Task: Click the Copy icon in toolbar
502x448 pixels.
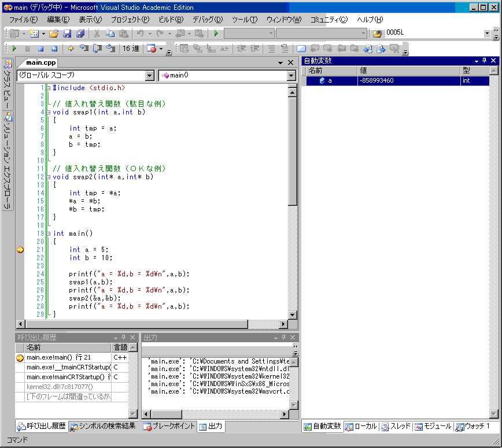Action: [x=110, y=34]
